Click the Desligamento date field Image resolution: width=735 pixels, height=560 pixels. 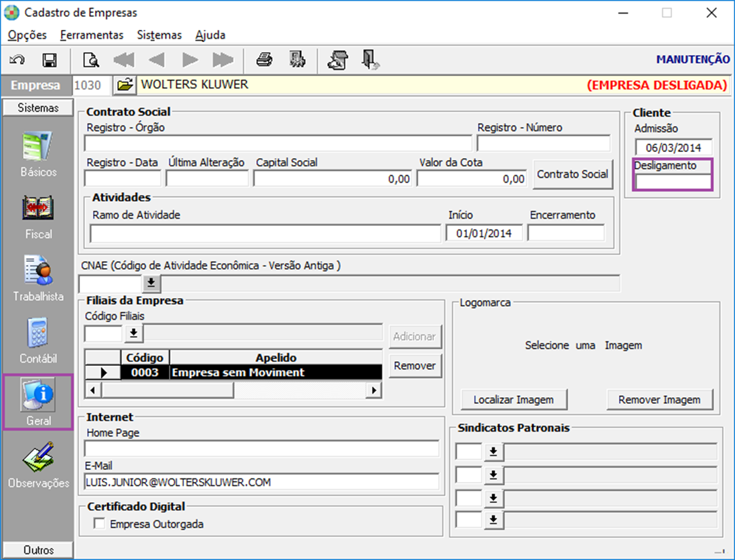coord(673,181)
